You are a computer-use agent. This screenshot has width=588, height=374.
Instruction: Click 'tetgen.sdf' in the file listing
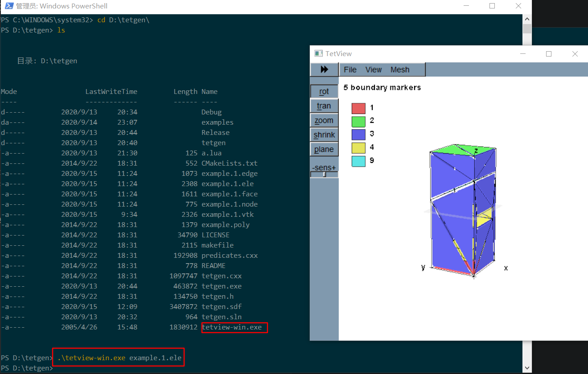tap(222, 306)
